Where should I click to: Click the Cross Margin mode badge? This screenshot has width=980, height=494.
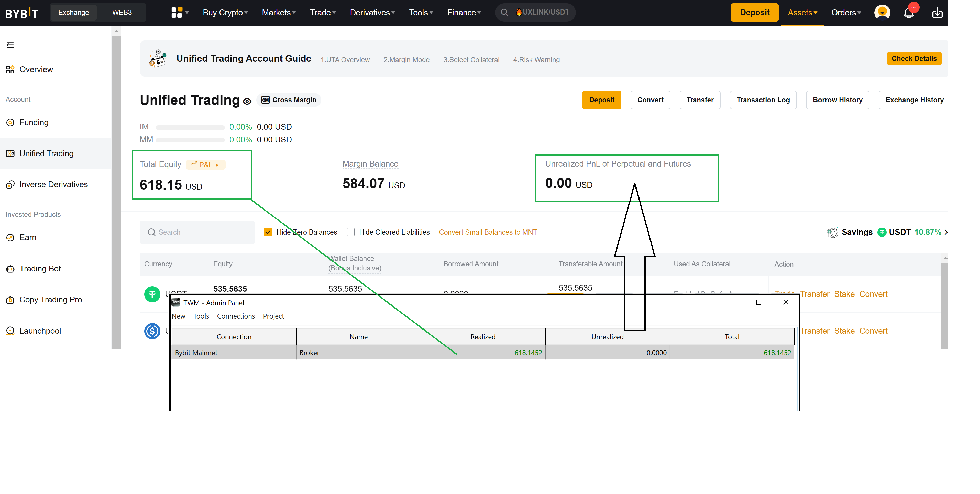pos(289,100)
